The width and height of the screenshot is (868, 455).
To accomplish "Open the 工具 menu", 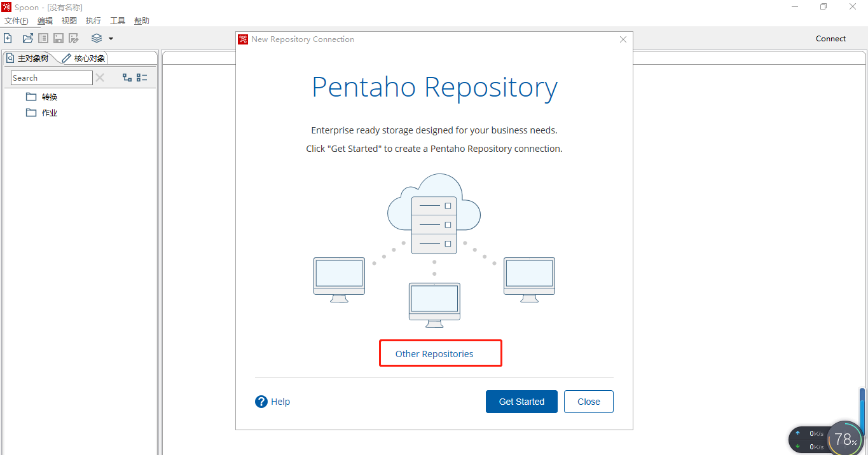I will click(118, 21).
